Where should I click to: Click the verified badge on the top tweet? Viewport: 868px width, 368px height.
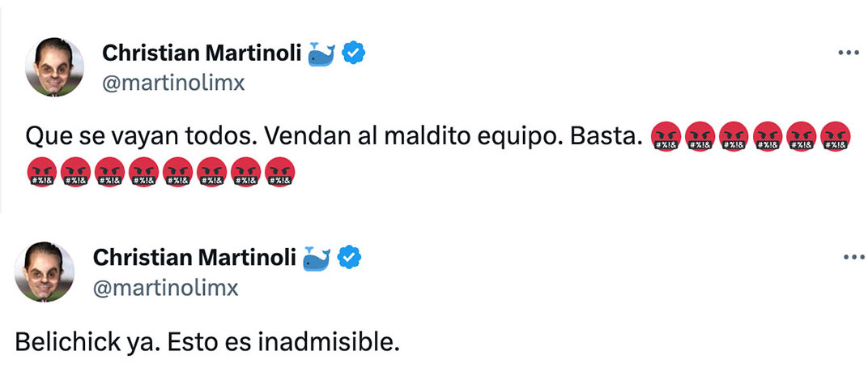354,53
